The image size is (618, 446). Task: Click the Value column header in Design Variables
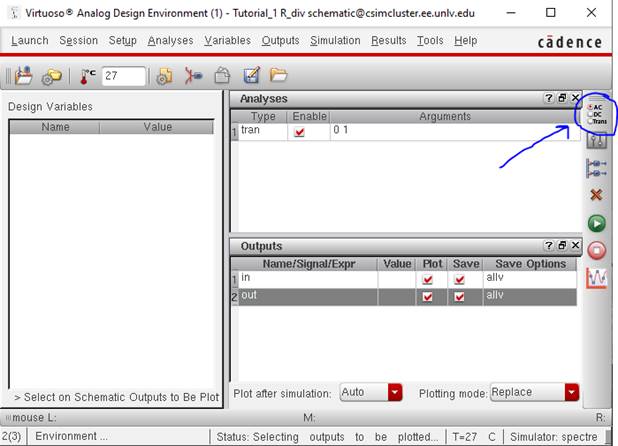pos(157,127)
